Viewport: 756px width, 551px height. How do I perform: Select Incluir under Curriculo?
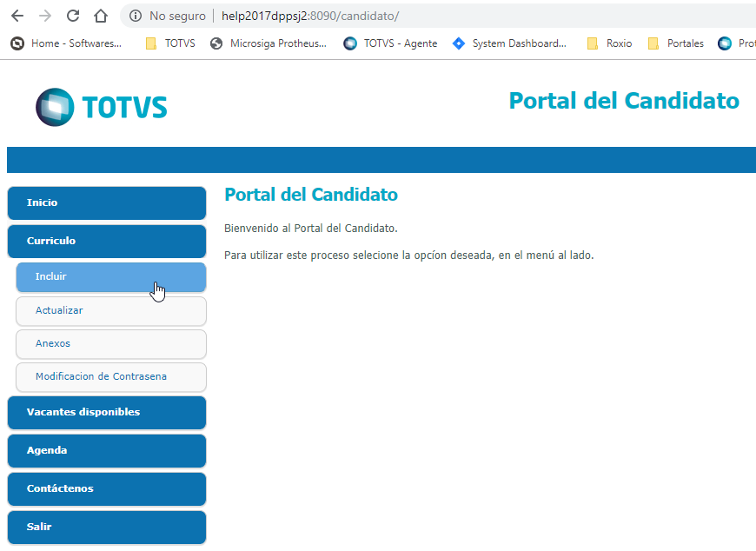click(x=111, y=277)
